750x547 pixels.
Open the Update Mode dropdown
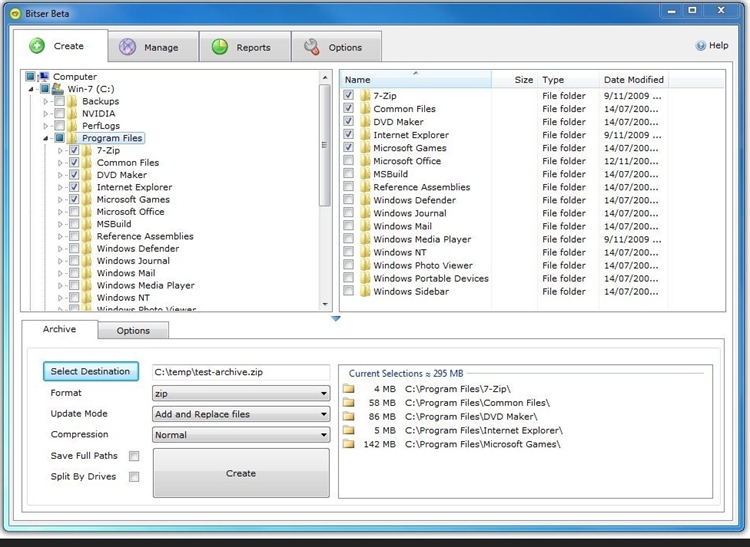[x=240, y=414]
